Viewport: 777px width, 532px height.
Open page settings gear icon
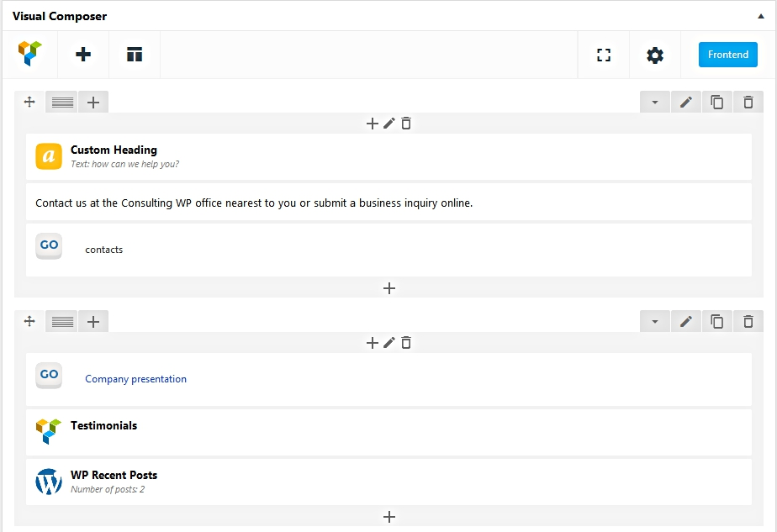[x=655, y=55]
